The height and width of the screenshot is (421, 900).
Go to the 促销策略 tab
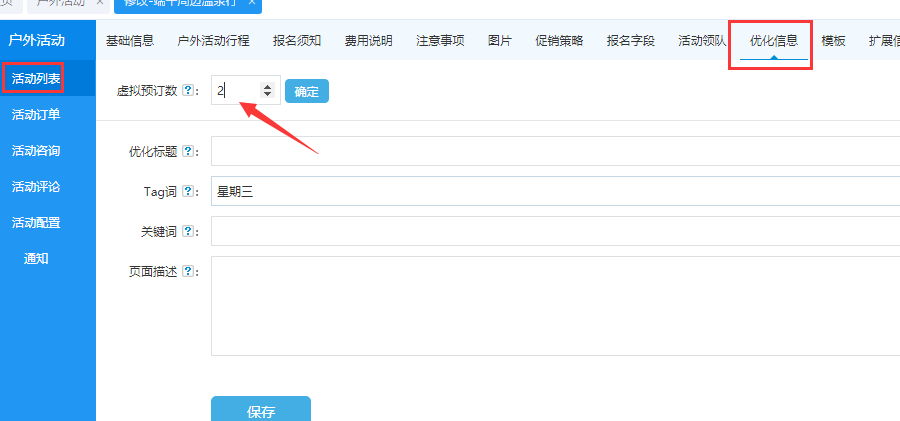tap(559, 41)
